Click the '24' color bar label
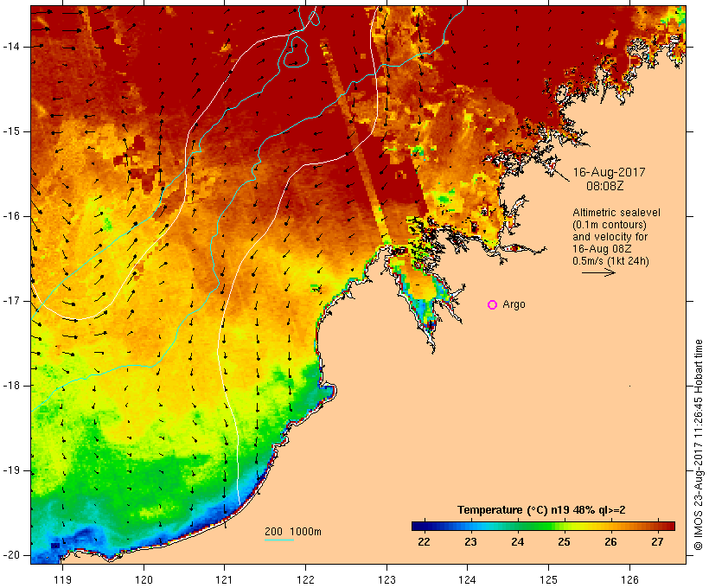Viewport: 709px width, 588px height. click(517, 542)
